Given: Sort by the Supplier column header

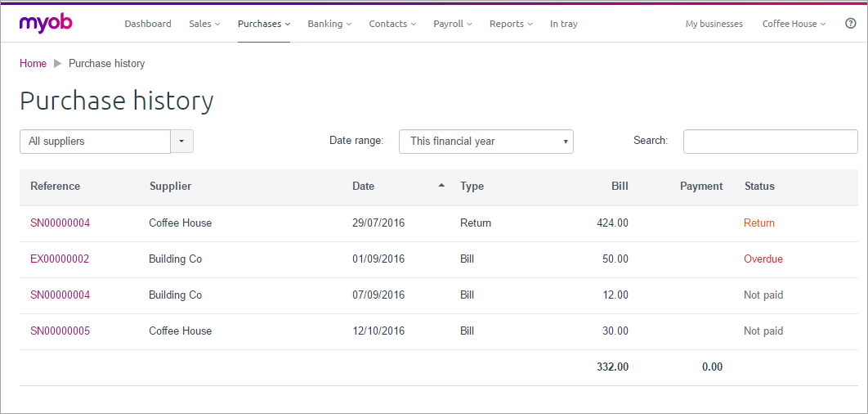Looking at the screenshot, I should (x=170, y=187).
